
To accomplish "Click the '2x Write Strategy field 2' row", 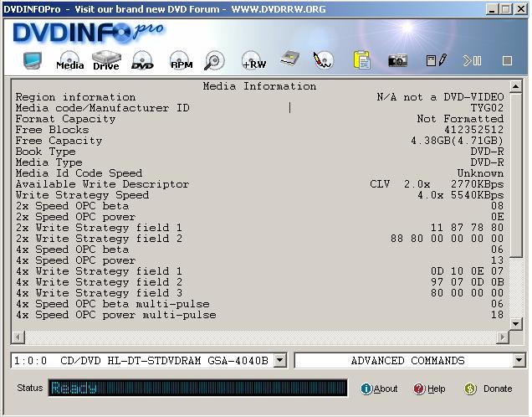I will pos(259,239).
